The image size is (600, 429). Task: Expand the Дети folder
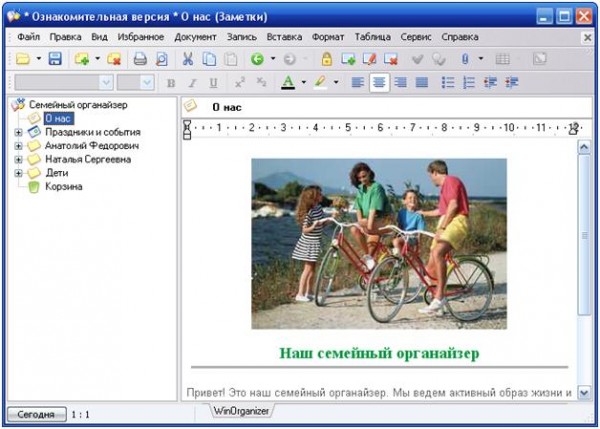pyautogui.click(x=18, y=173)
